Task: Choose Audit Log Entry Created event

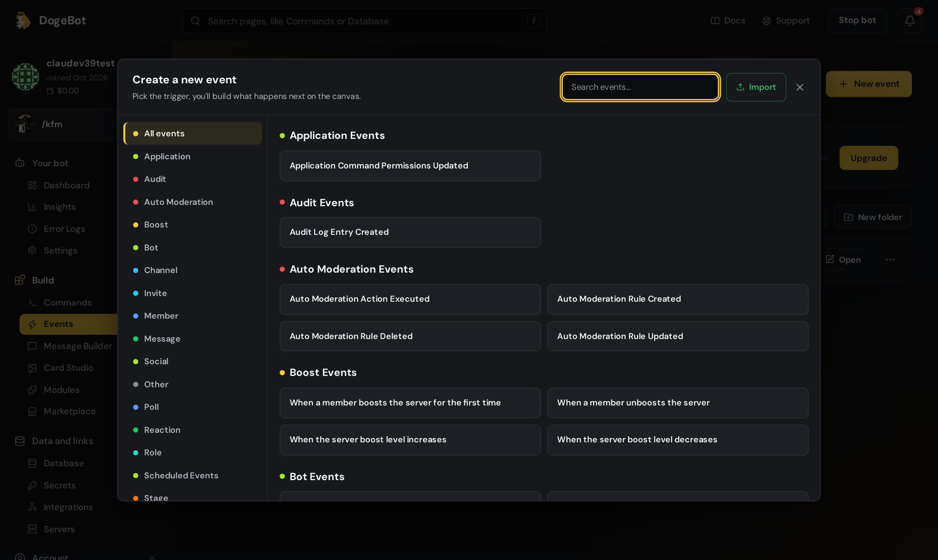Action: (410, 232)
